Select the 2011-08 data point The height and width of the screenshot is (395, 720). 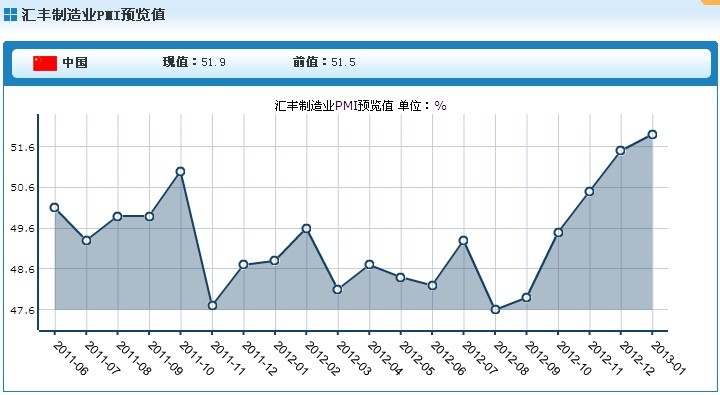[118, 216]
